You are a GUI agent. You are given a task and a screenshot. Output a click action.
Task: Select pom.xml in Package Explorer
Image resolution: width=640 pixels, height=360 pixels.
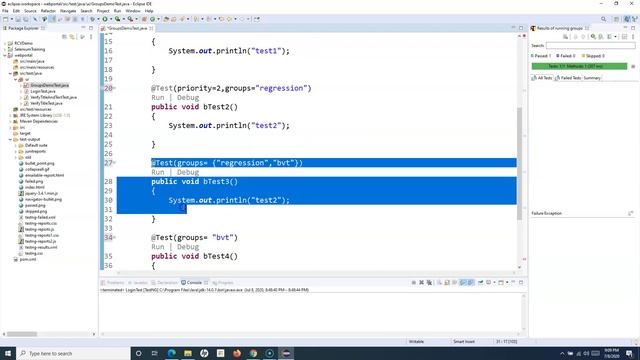point(28,259)
